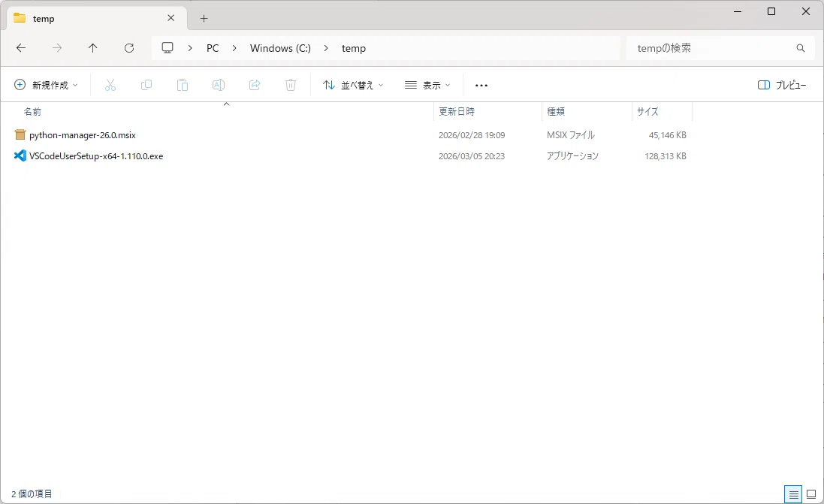The height and width of the screenshot is (504, 824).
Task: Close the temp tab
Action: pos(171,18)
